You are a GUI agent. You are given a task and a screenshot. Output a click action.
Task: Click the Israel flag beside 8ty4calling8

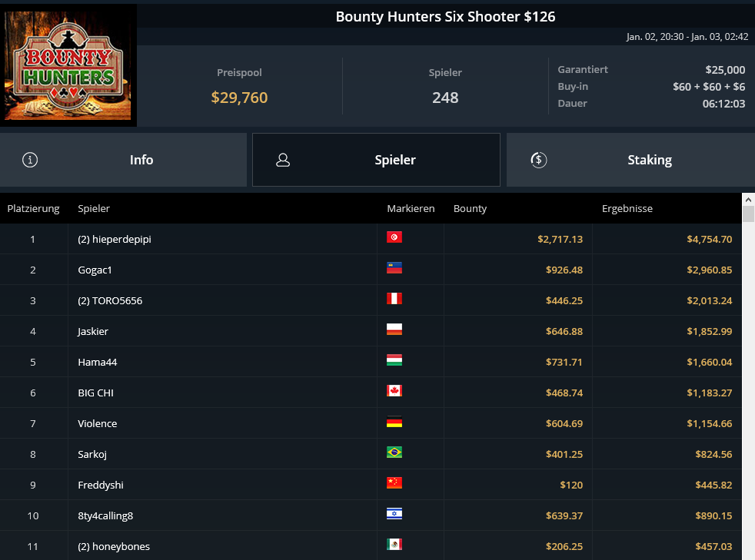click(x=394, y=514)
